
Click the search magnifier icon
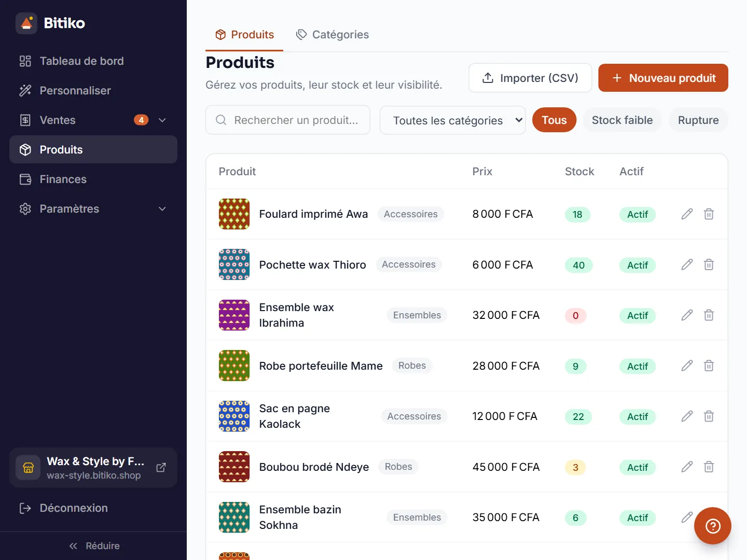(221, 120)
